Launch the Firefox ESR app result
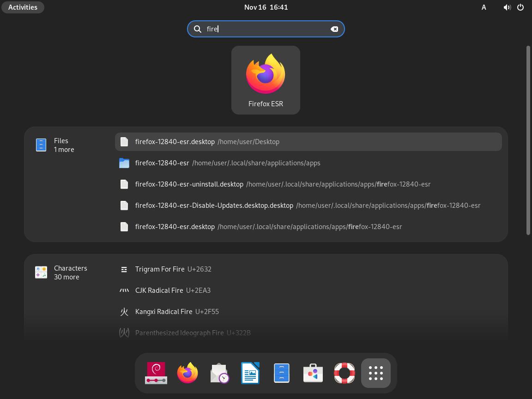The height and width of the screenshot is (399, 532). 266,80
